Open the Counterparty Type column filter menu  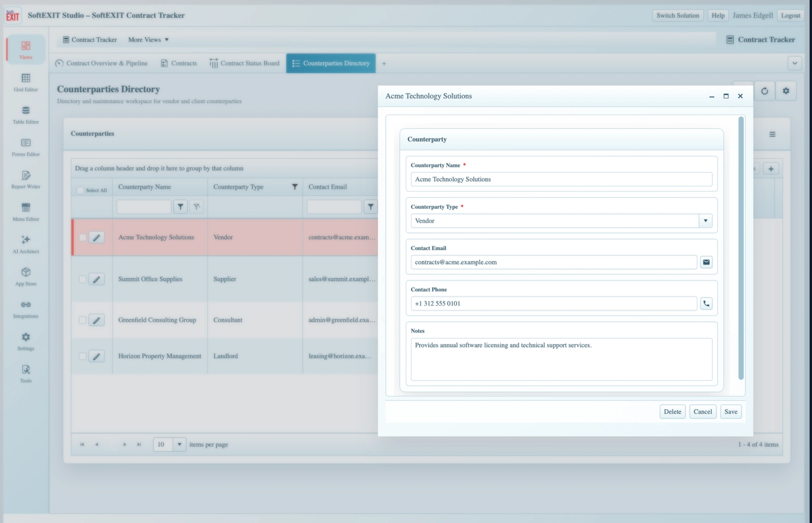click(x=295, y=187)
